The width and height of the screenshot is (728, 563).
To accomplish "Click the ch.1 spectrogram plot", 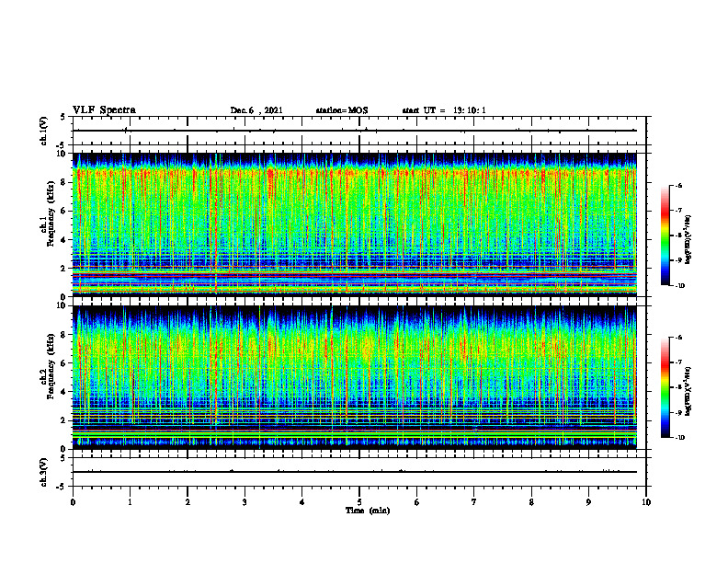I will (355, 224).
